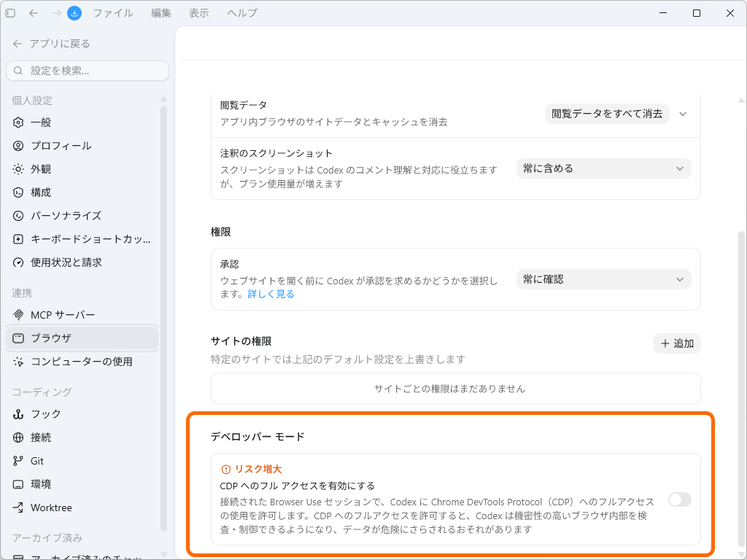Viewport: 747px width, 560px height.
Task: Open Worktree settings page
Action: [x=82, y=507]
